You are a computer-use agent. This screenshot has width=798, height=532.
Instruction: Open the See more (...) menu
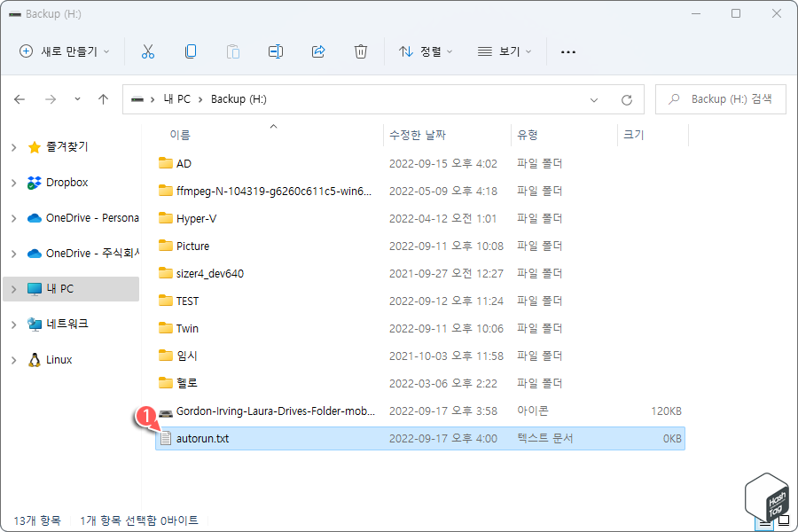point(567,51)
